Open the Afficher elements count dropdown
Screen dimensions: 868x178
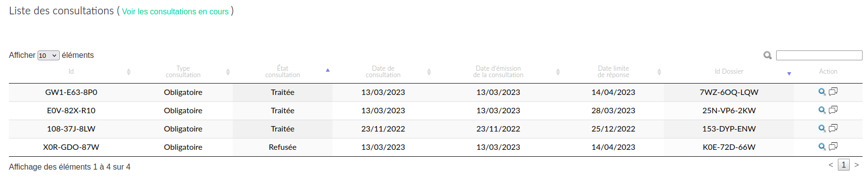[48, 55]
